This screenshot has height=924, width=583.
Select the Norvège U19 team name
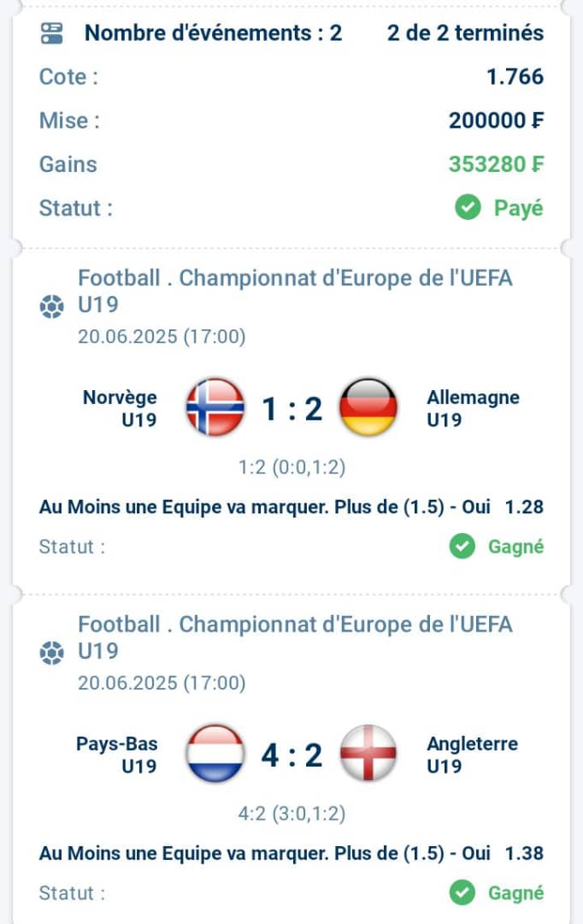[121, 408]
